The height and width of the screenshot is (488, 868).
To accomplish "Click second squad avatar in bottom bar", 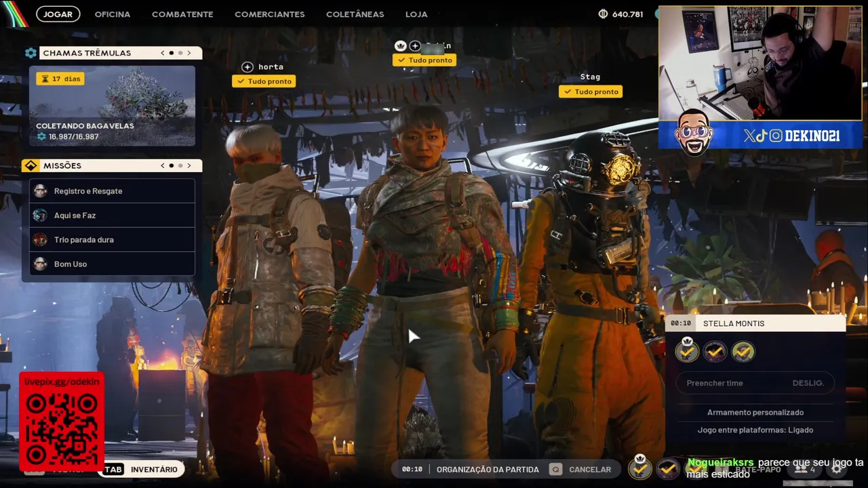I will (x=668, y=468).
